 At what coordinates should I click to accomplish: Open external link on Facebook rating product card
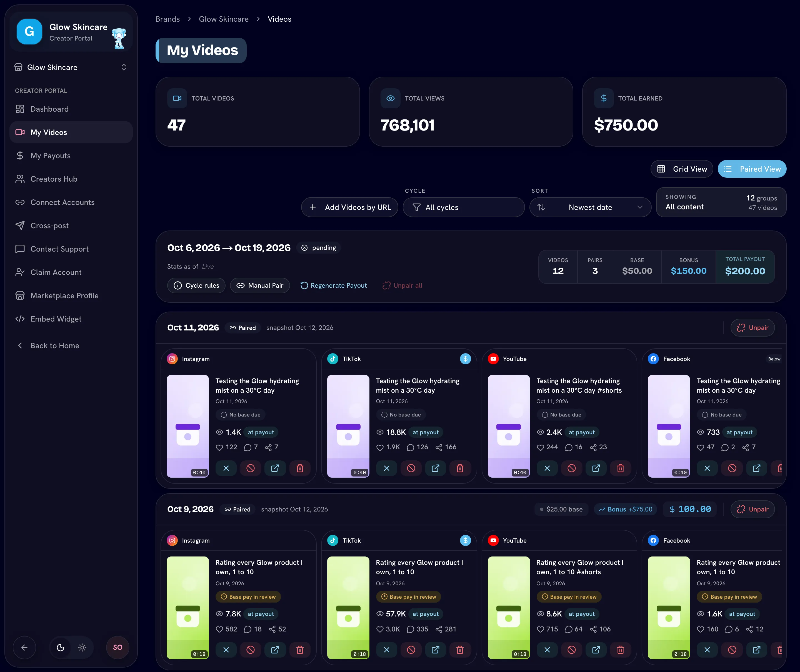pyautogui.click(x=757, y=650)
